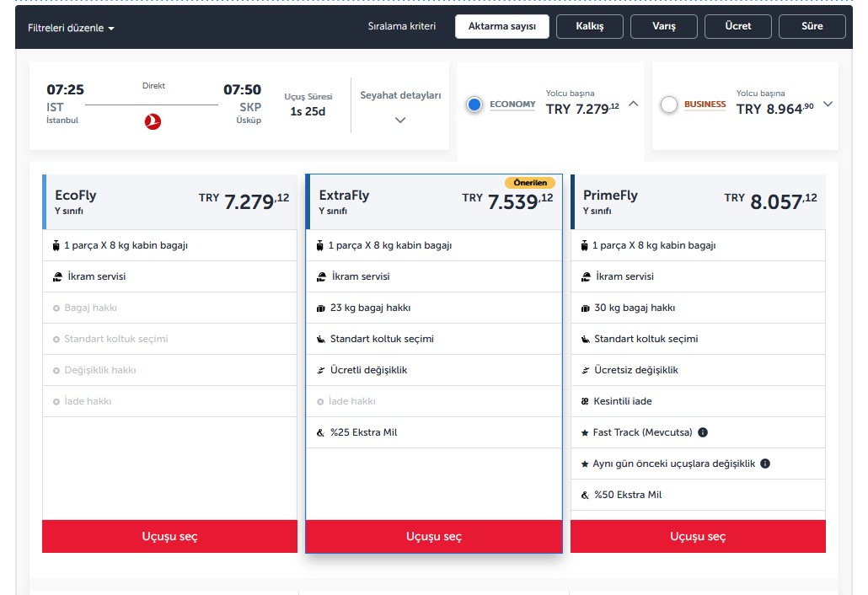Click the Kesintili iade icon
Image resolution: width=868 pixels, height=595 pixels.
[x=585, y=401]
